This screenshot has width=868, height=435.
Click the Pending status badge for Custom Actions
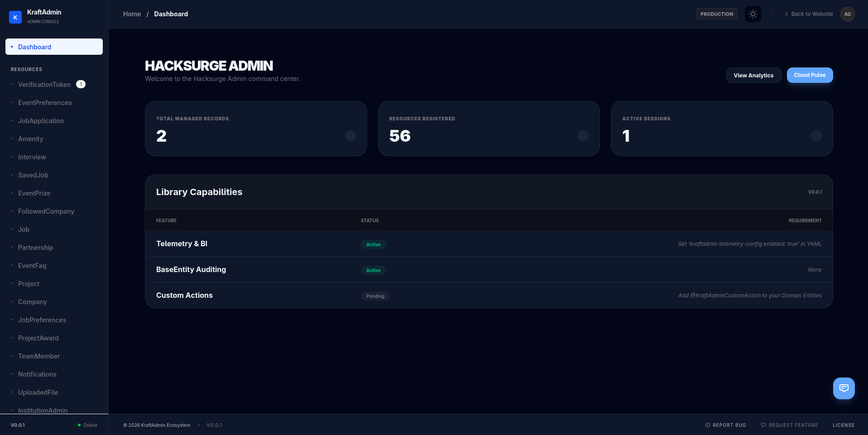[375, 296]
